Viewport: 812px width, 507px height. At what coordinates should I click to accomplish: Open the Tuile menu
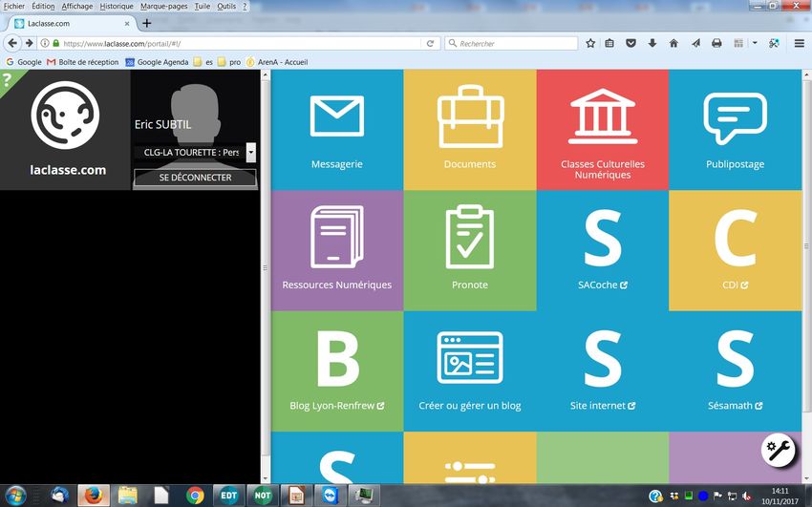(x=203, y=7)
